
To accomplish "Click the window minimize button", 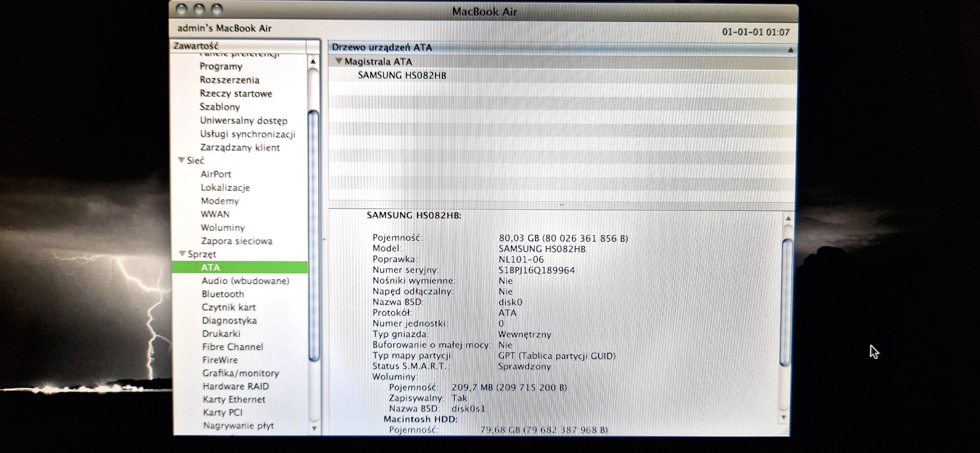I will (199, 10).
